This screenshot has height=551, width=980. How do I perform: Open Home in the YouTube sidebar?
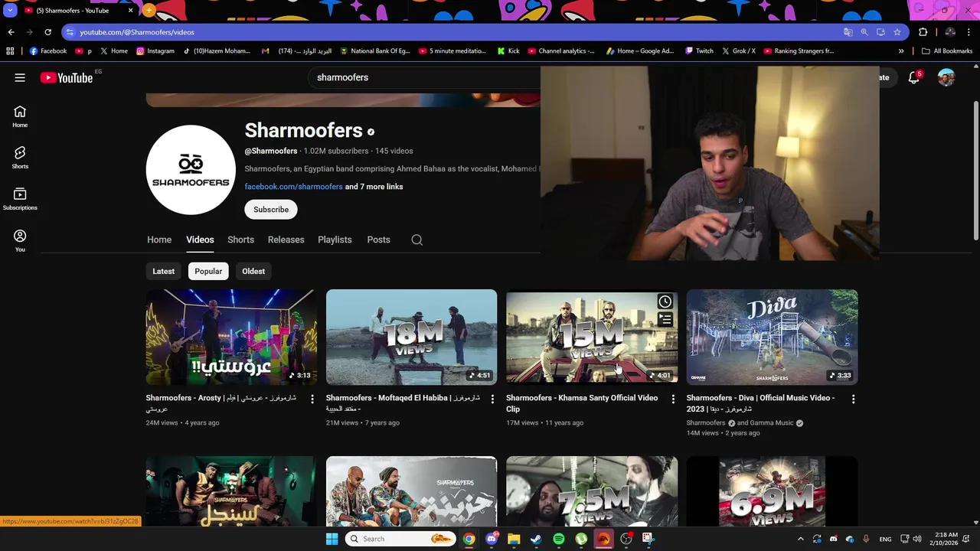[20, 116]
